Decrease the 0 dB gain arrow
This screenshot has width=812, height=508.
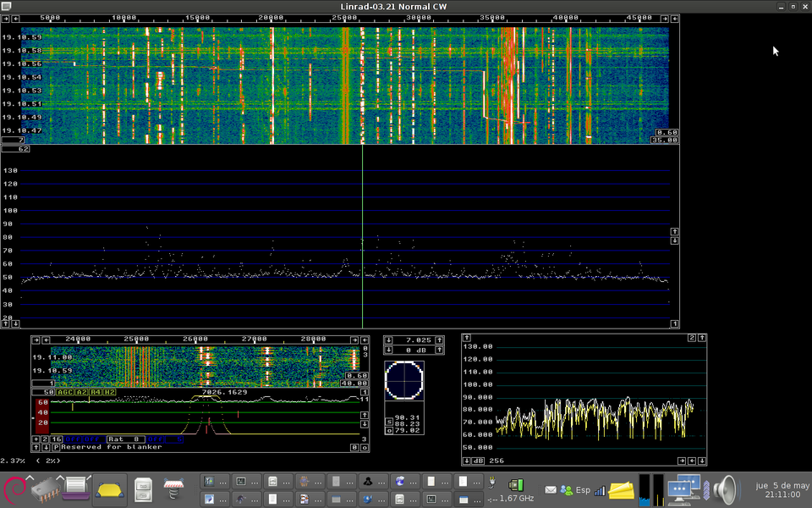pos(388,350)
